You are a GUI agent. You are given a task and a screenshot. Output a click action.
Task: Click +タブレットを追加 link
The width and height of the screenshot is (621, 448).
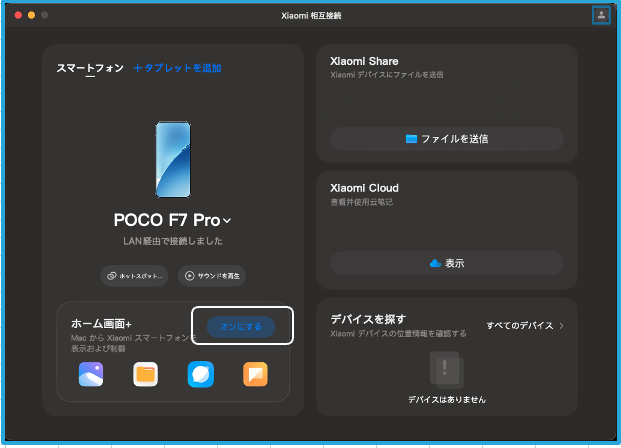coord(177,68)
